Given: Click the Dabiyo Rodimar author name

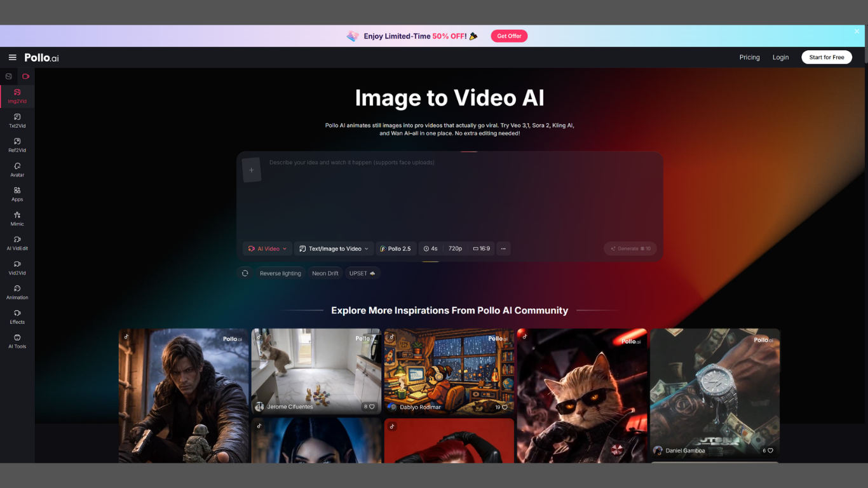Looking at the screenshot, I should [x=420, y=407].
